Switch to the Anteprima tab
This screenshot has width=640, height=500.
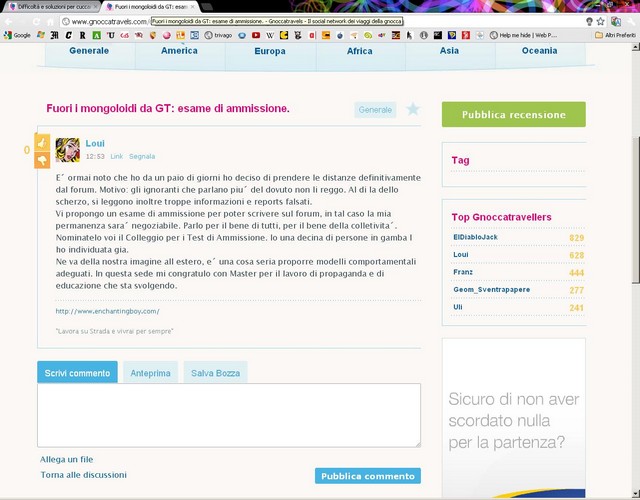click(x=150, y=373)
